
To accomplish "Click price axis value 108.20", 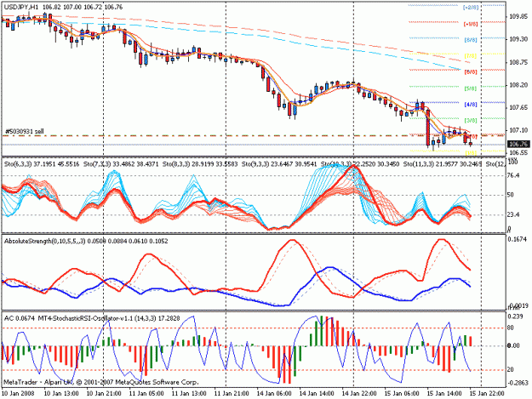I will (518, 85).
